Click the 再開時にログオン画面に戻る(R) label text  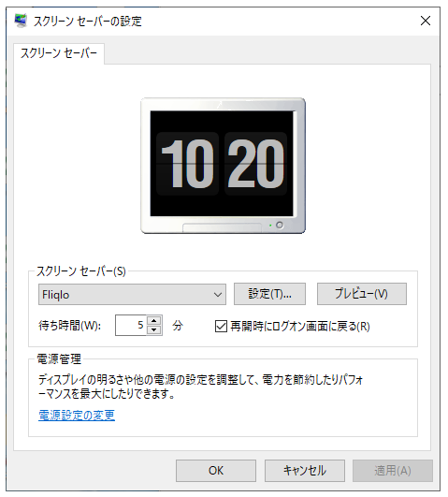(300, 326)
